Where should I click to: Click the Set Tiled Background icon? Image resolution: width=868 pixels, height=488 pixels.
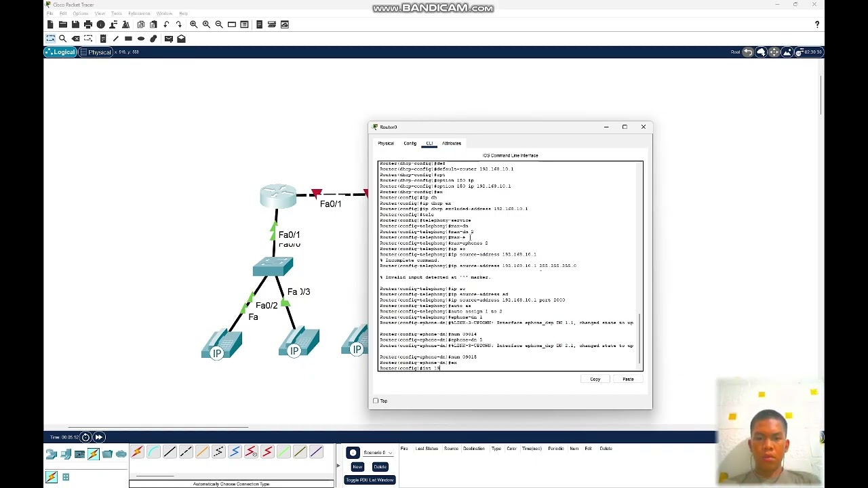(x=787, y=52)
